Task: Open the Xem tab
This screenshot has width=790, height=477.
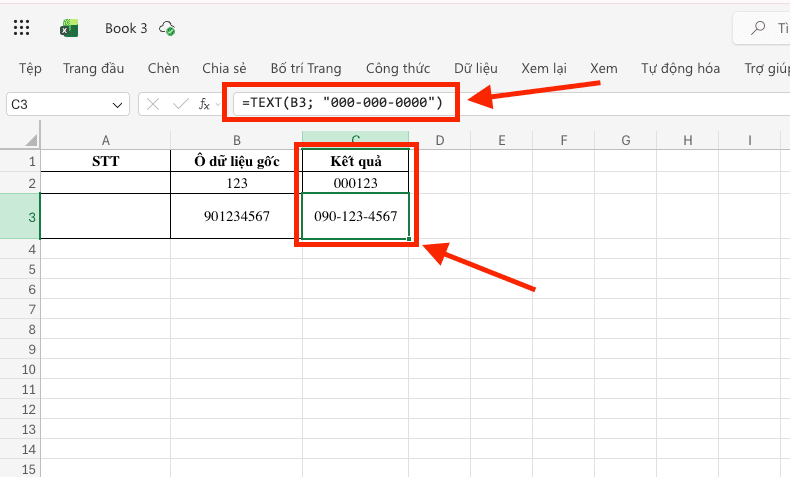Action: tap(604, 69)
